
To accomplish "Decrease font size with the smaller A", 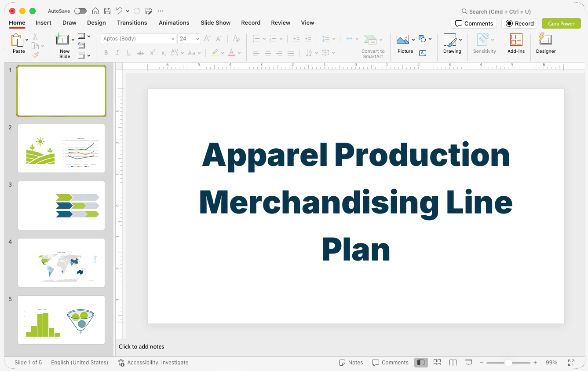I will coord(219,39).
